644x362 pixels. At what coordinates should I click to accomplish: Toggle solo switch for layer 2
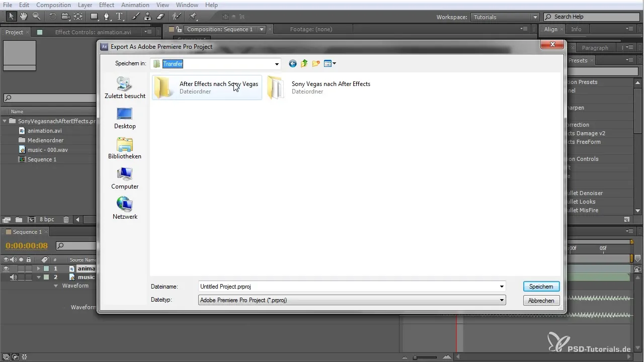(x=21, y=277)
